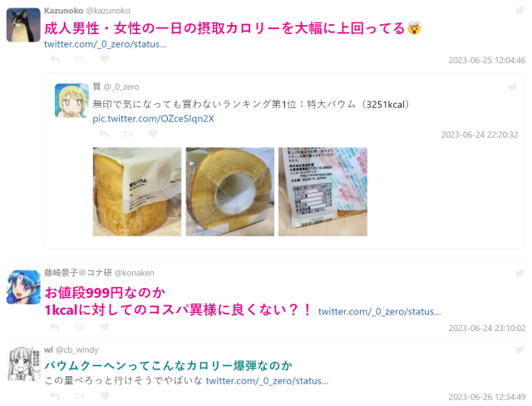Open Kazunoko's cat avatar
Screen dimensions: 532x406
[x=23, y=25]
